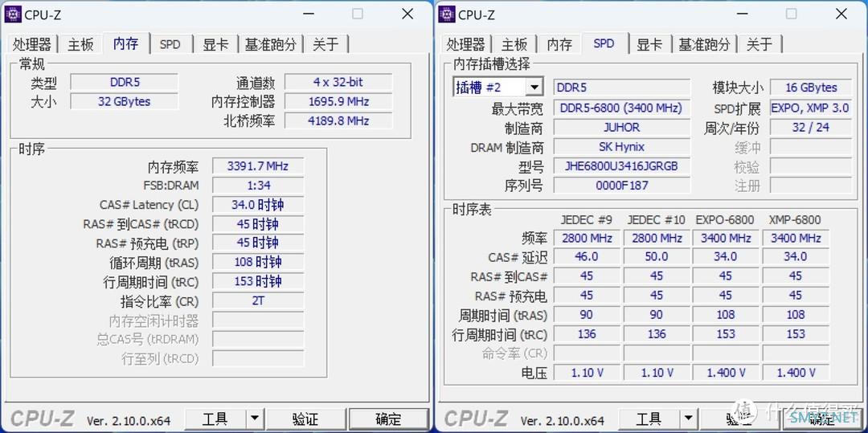Click the 153 时钟 tRC value
Viewport: 868px width, 433px height.
click(x=258, y=281)
